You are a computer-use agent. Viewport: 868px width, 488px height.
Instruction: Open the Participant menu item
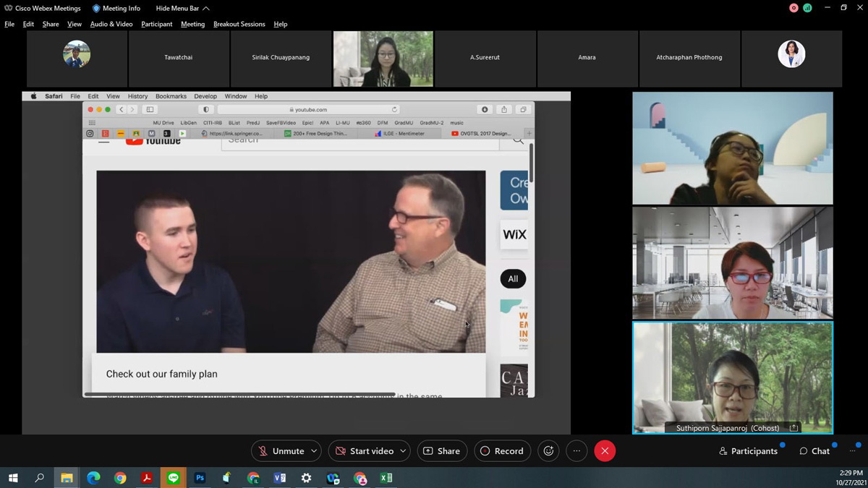coord(156,24)
